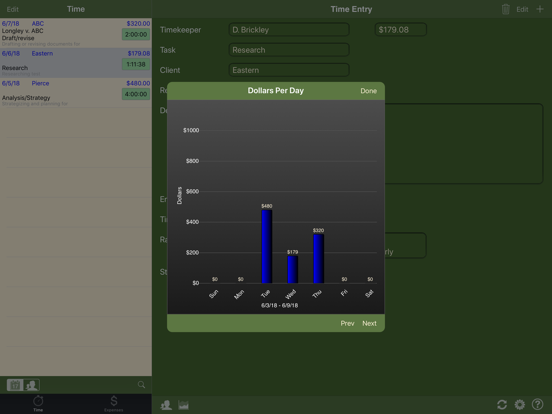Open the search magnifier icon
Viewport: 552px width, 414px height.
click(141, 385)
